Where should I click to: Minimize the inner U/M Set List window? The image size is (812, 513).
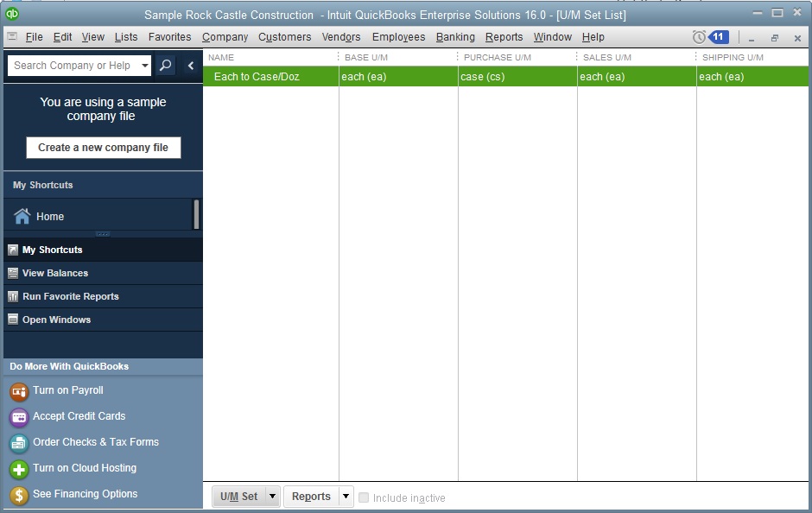point(752,39)
